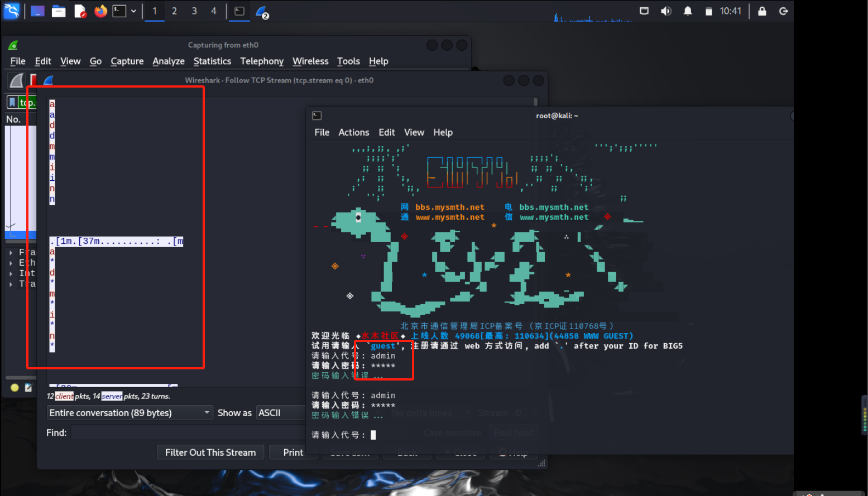Open Wireshark Analyze menu
This screenshot has height=496, width=868.
pyautogui.click(x=169, y=61)
